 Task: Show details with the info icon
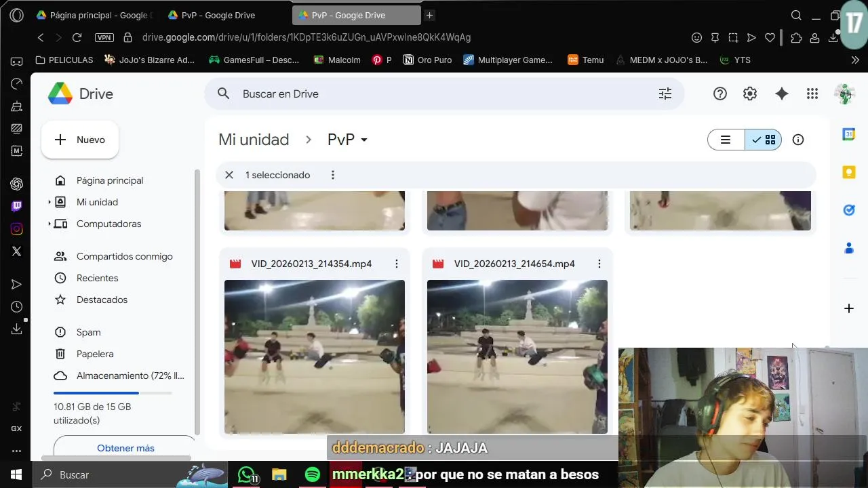[798, 140]
